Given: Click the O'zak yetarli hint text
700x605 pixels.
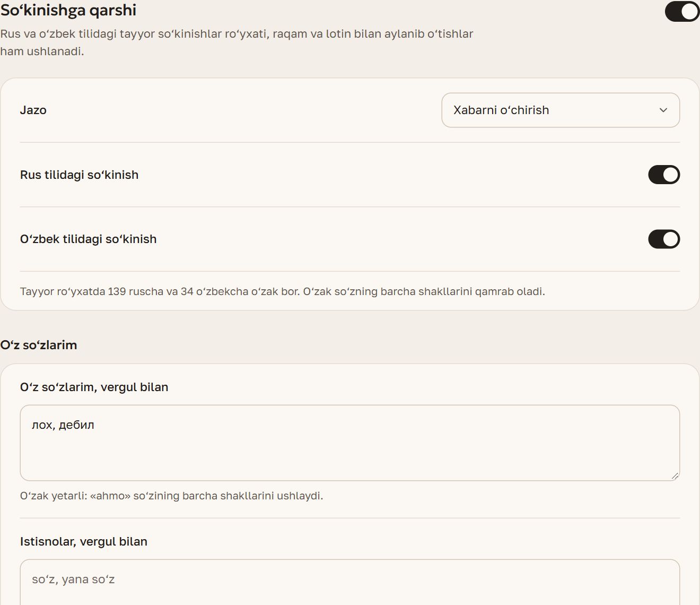Looking at the screenshot, I should tap(172, 496).
